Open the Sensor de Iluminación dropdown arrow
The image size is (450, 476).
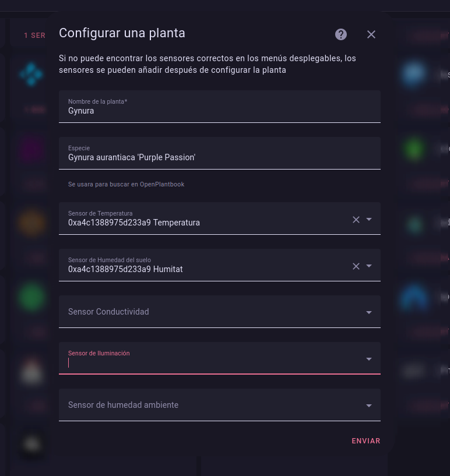click(x=369, y=359)
